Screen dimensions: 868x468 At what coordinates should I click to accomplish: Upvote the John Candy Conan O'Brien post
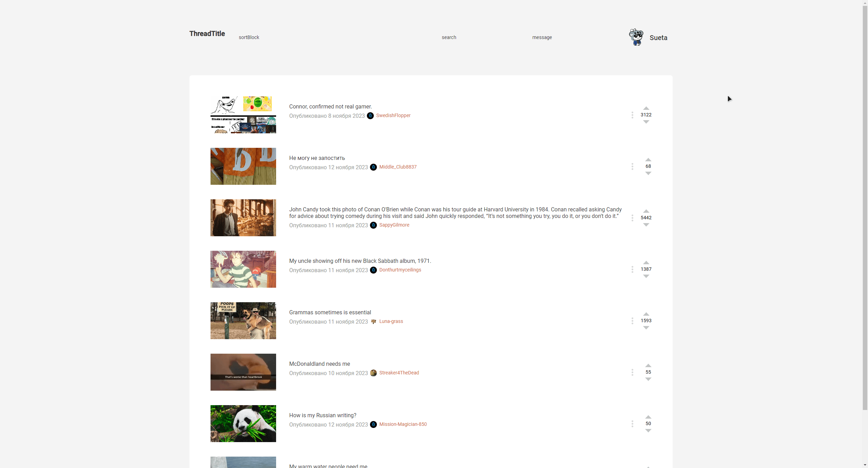pos(646,211)
